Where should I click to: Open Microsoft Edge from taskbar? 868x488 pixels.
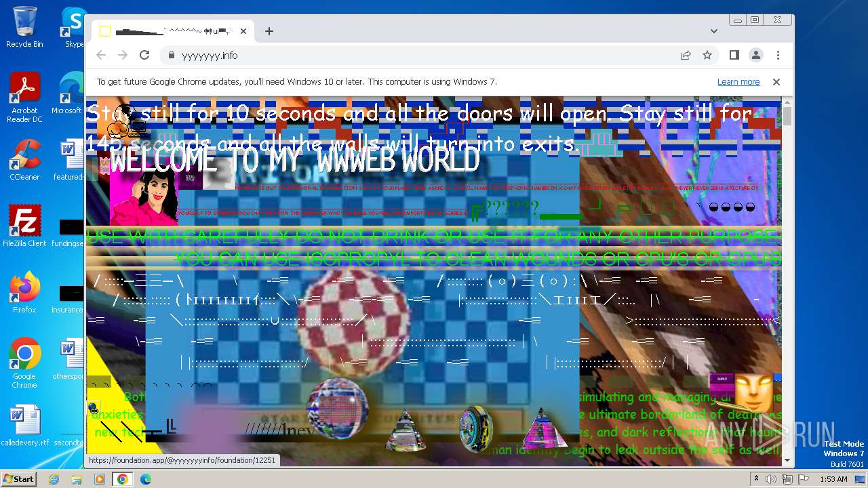tap(146, 479)
